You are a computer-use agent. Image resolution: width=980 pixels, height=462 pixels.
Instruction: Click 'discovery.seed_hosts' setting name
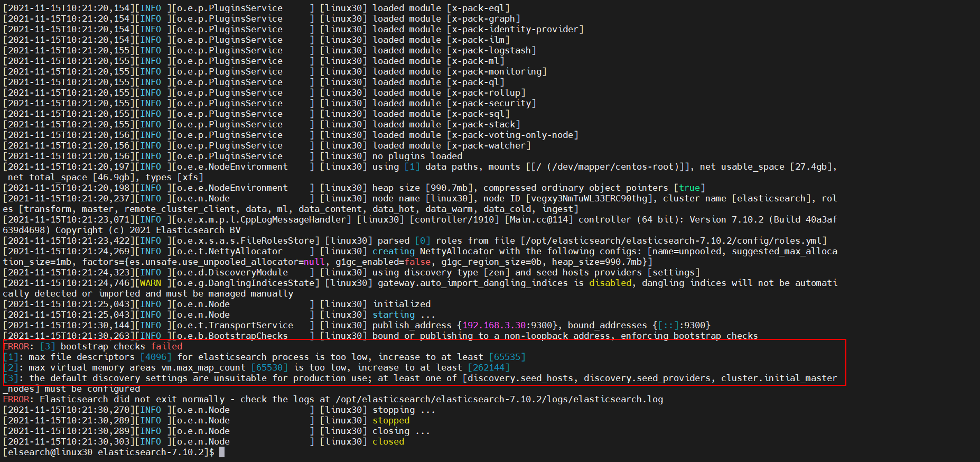point(520,378)
